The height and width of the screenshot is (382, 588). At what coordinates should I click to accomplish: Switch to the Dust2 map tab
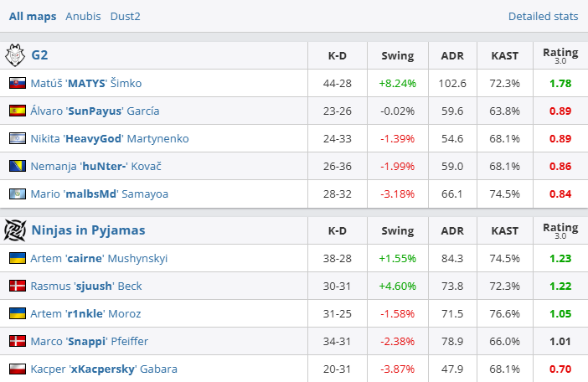click(x=126, y=16)
